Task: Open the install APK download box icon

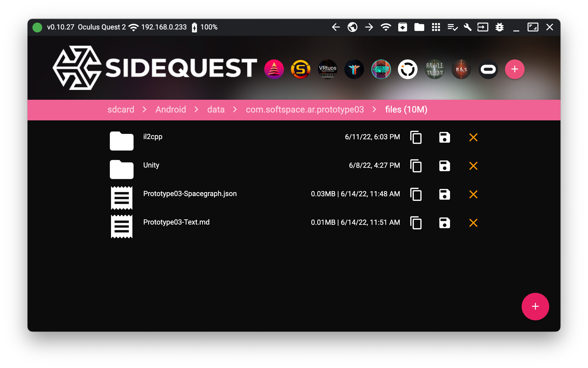Action: (x=402, y=27)
